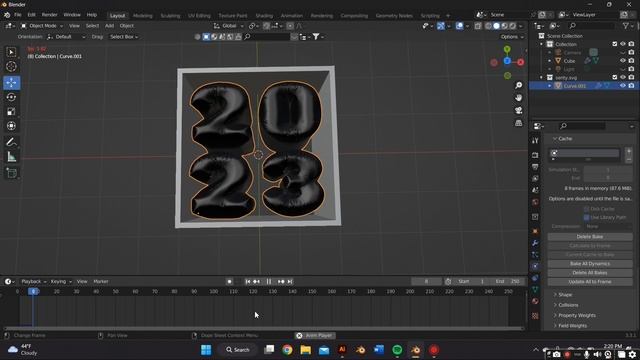This screenshot has width=640, height=360.
Task: Open the Render menu
Action: point(49,15)
